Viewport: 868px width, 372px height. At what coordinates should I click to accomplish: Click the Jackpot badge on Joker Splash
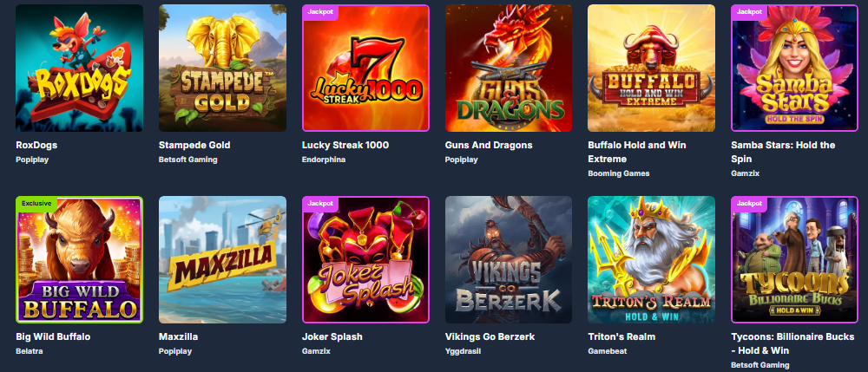[320, 204]
